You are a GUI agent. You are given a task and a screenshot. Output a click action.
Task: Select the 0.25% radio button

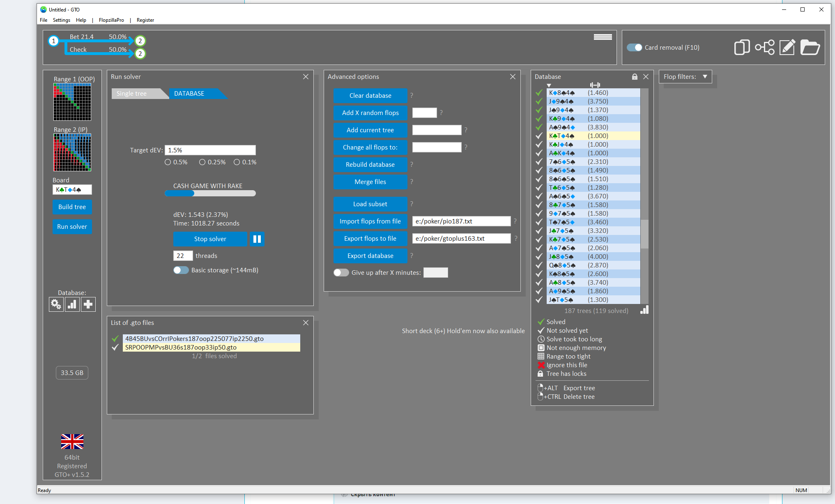coord(202,162)
